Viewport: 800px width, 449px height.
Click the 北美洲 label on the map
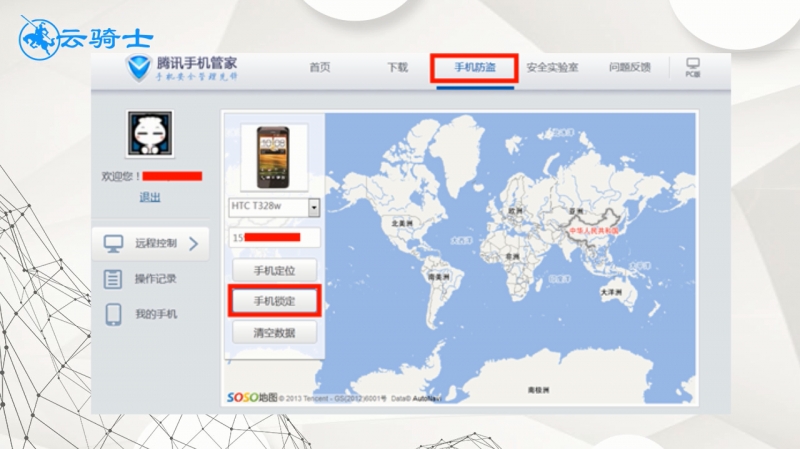[403, 223]
